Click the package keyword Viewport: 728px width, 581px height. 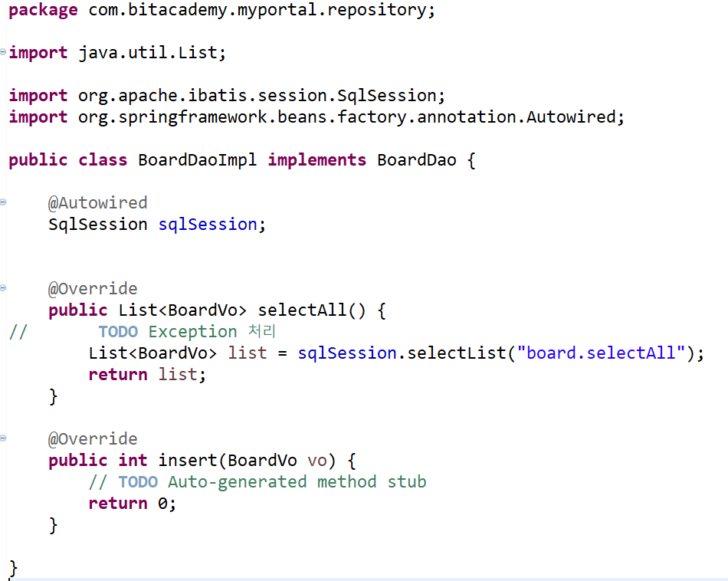(43, 10)
